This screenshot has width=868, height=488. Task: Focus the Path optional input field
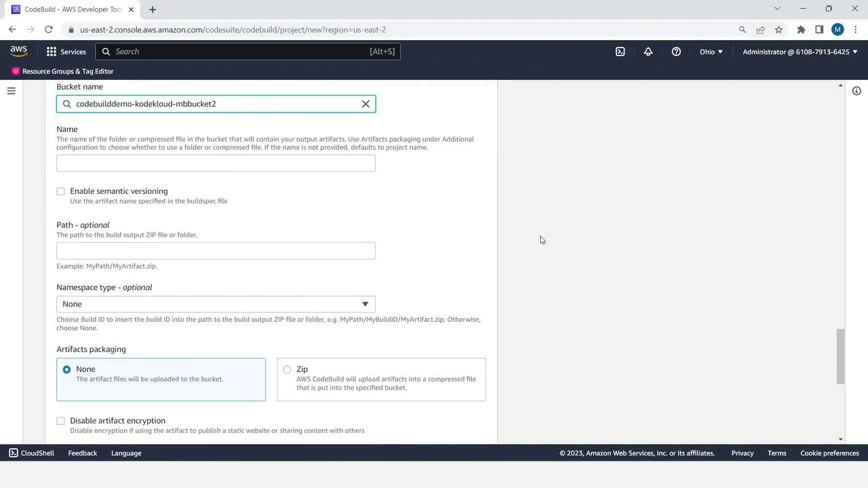pos(216,251)
